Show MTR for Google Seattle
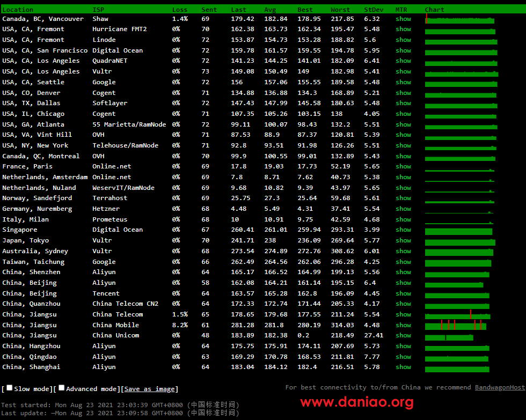Image resolution: width=526 pixels, height=420 pixels. [403, 82]
